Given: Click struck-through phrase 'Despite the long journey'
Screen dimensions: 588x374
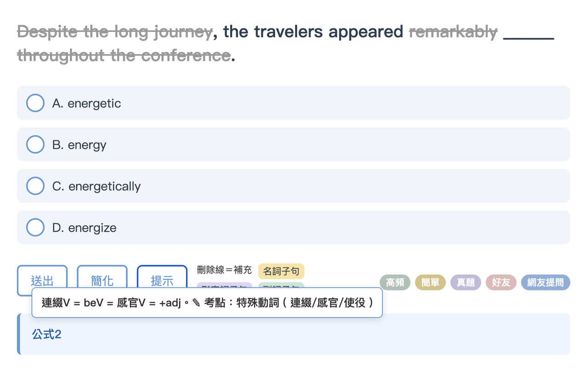Looking at the screenshot, I should (x=115, y=32).
